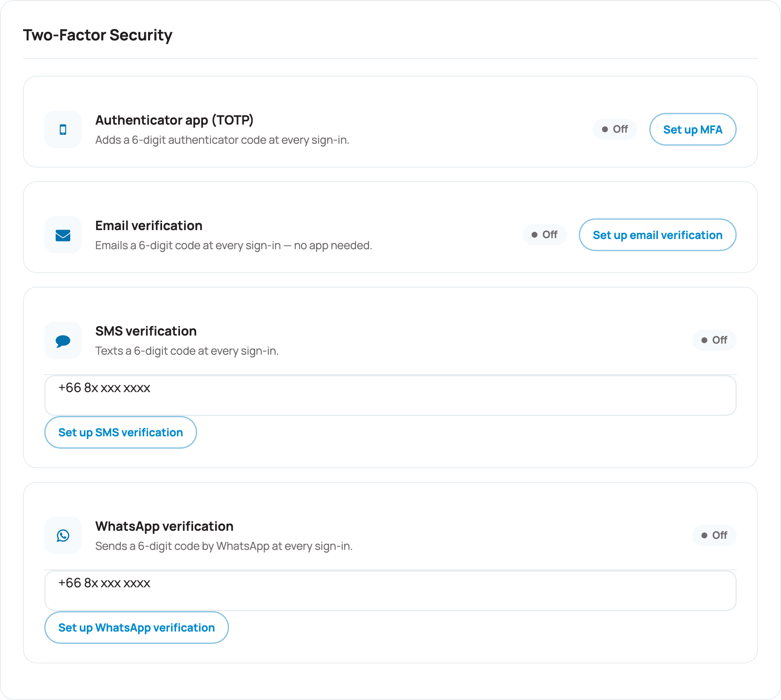
Task: Click the Authenticator app (TOTP) title
Action: click(x=174, y=120)
